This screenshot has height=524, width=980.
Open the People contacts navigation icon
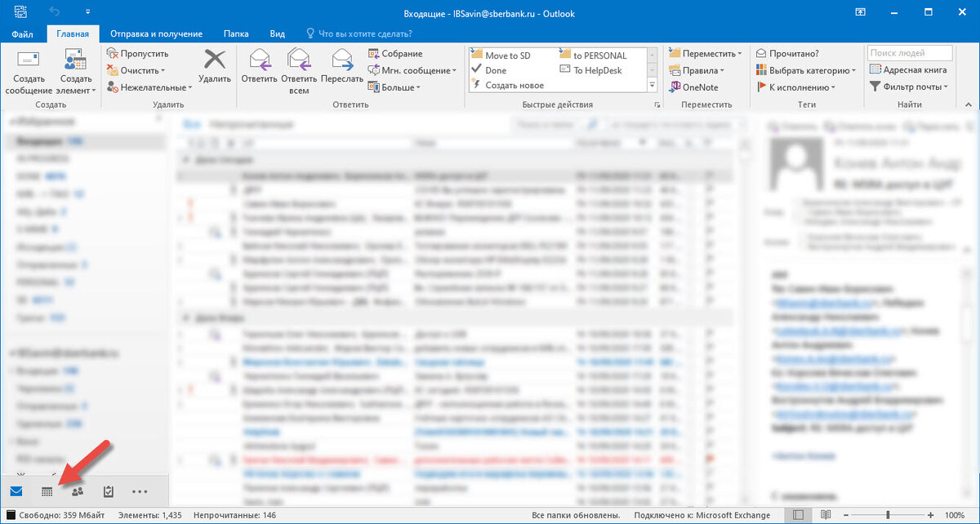click(78, 491)
